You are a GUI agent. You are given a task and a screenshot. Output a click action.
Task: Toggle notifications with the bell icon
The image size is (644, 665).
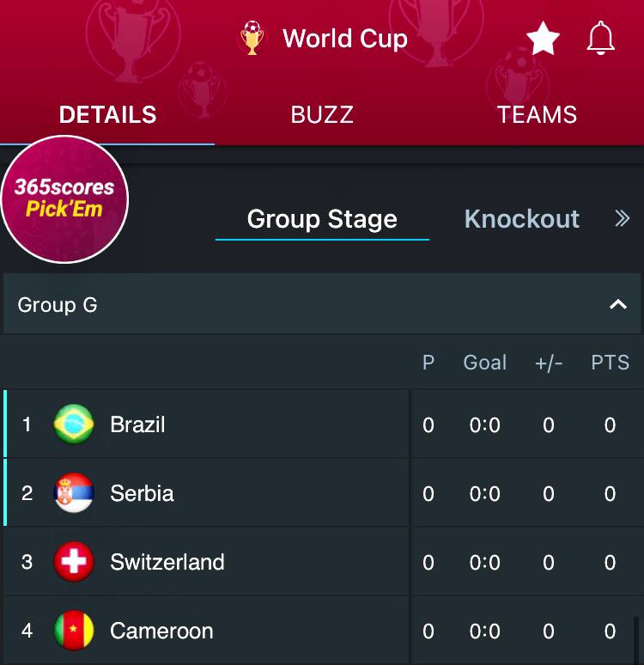(x=601, y=39)
